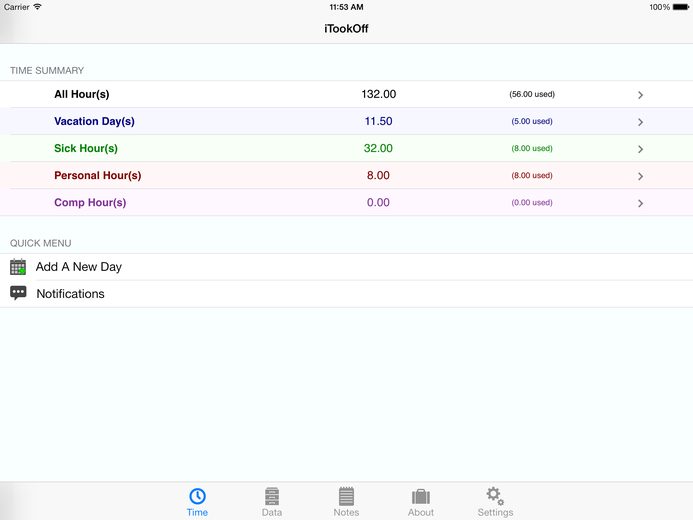Click the Carrier label in status bar
This screenshot has height=520, width=693.
(x=16, y=7)
